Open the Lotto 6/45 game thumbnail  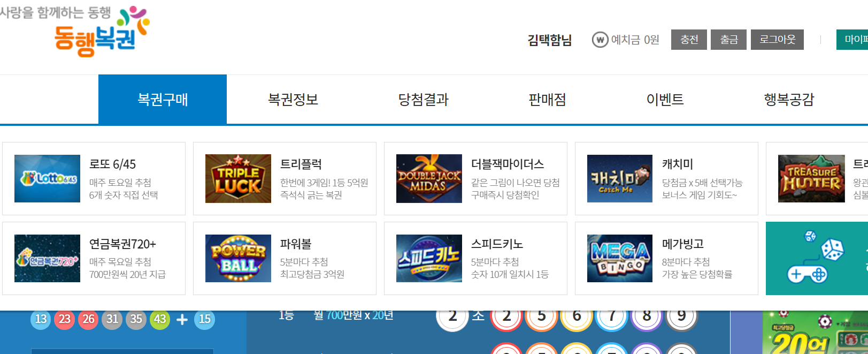pos(47,178)
